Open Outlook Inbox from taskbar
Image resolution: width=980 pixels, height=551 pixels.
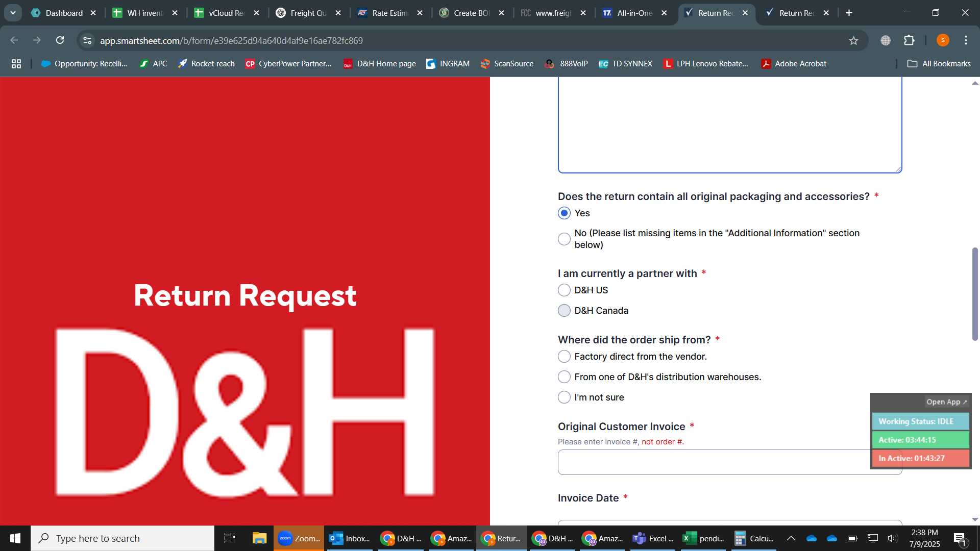pyautogui.click(x=350, y=538)
